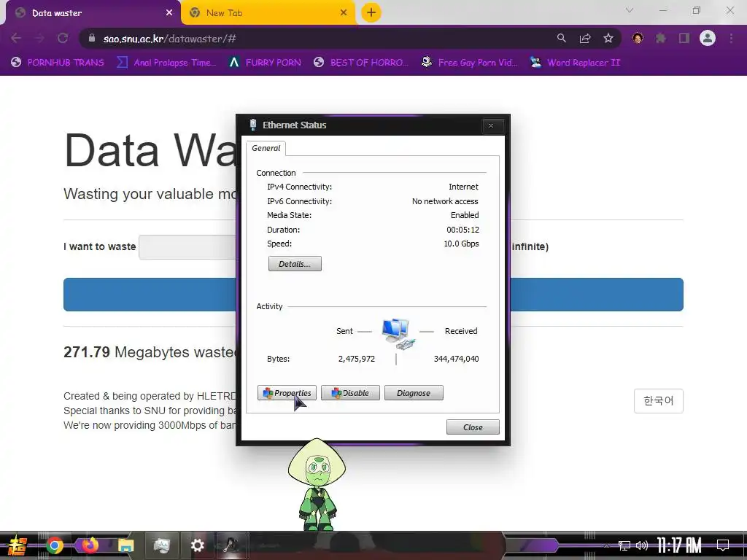Click the Close button in Ethernet Status
Viewport: 747px width, 560px height.
pyautogui.click(x=473, y=427)
